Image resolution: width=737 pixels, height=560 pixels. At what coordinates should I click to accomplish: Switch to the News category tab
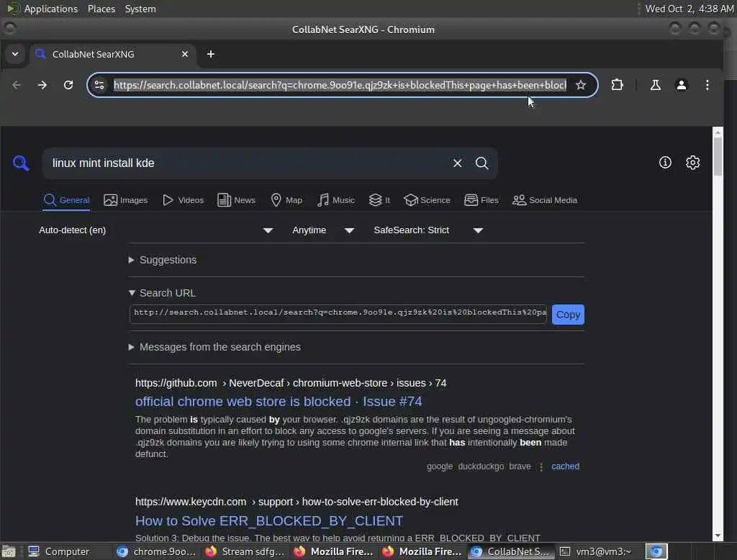[x=236, y=200]
